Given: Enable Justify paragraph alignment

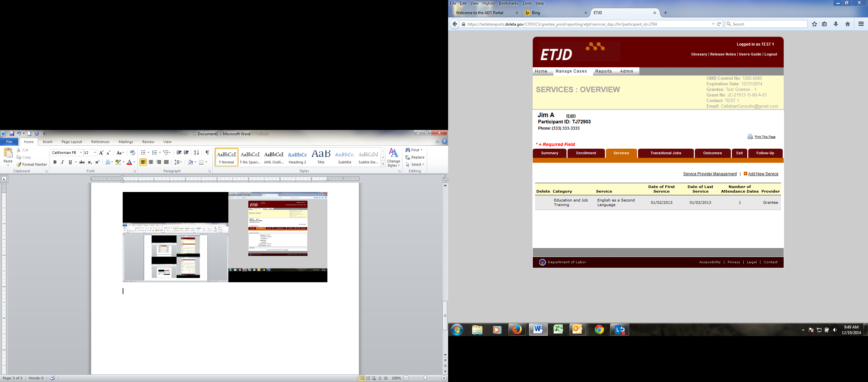Looking at the screenshot, I should pyautogui.click(x=166, y=162).
